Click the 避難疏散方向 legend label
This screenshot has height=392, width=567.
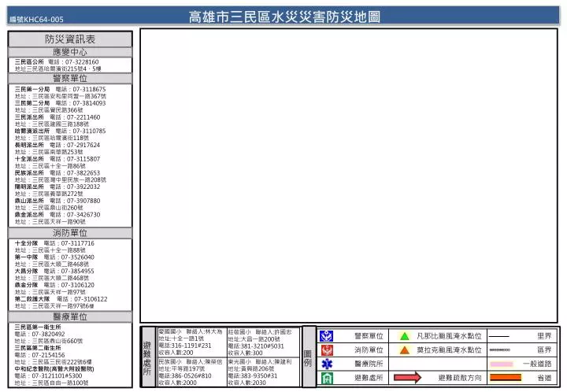click(x=460, y=378)
